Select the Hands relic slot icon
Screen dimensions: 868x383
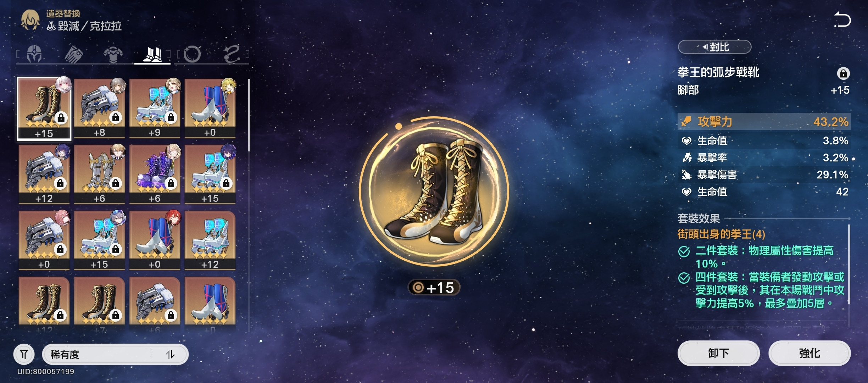coord(74,54)
